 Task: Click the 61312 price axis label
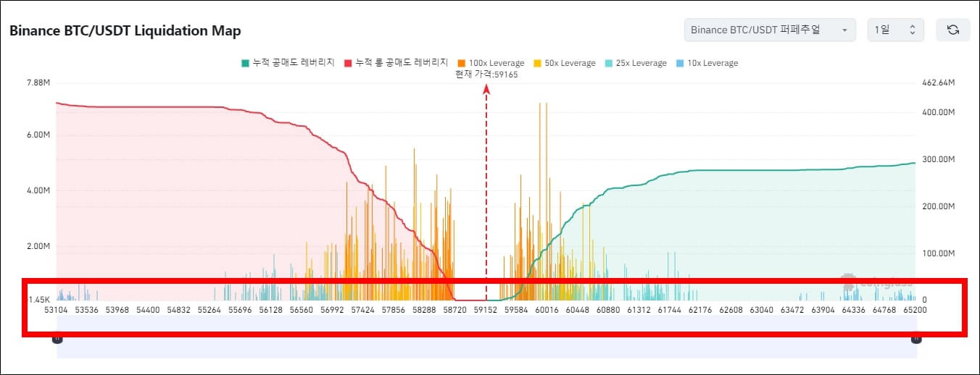coord(639,310)
